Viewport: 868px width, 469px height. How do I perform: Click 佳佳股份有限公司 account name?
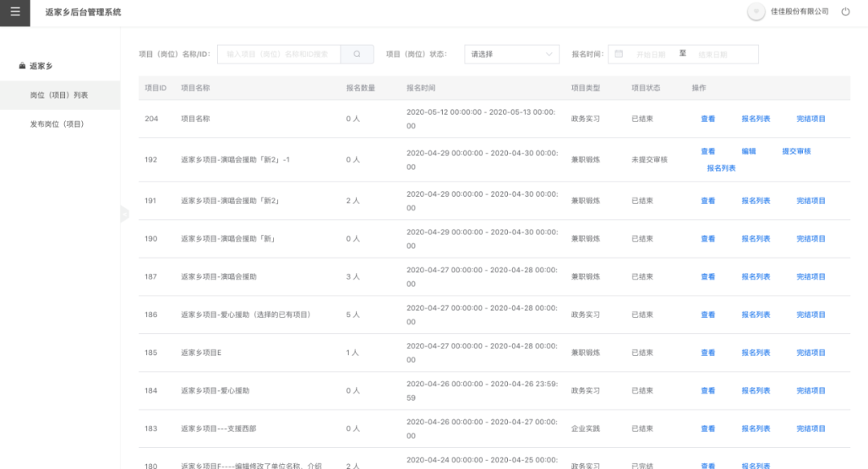(799, 12)
